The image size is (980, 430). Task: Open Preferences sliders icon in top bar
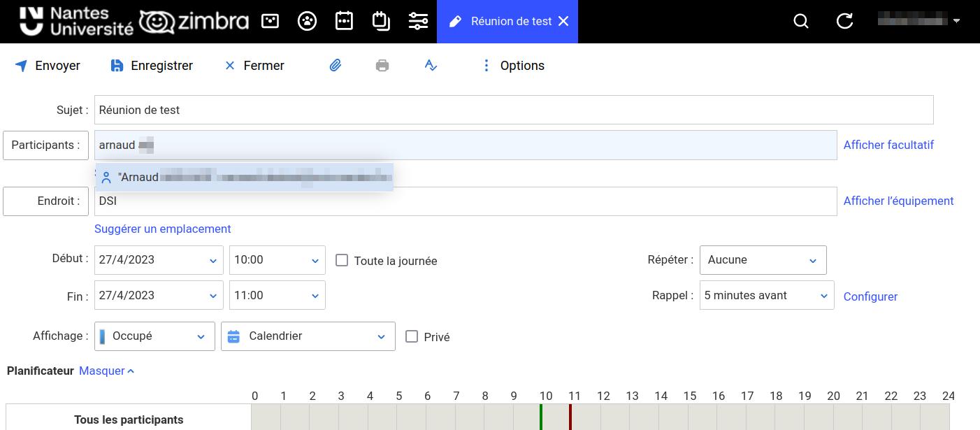click(x=418, y=21)
